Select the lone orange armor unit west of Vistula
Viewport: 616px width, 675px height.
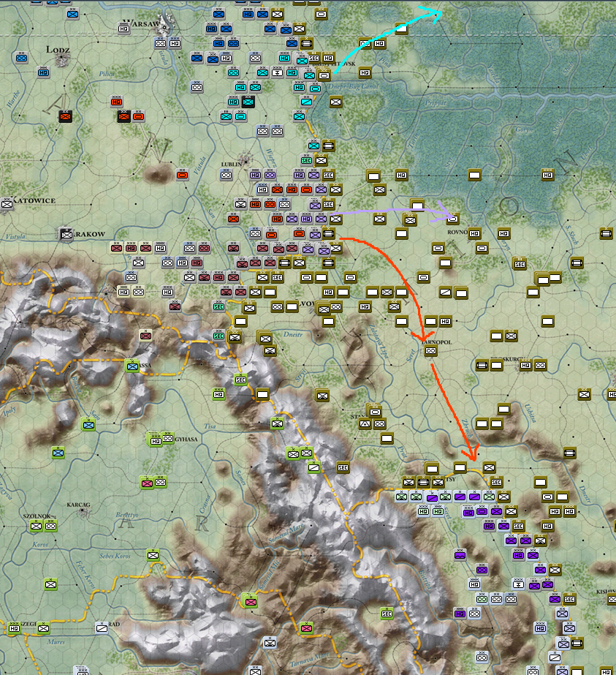pyautogui.click(x=183, y=176)
